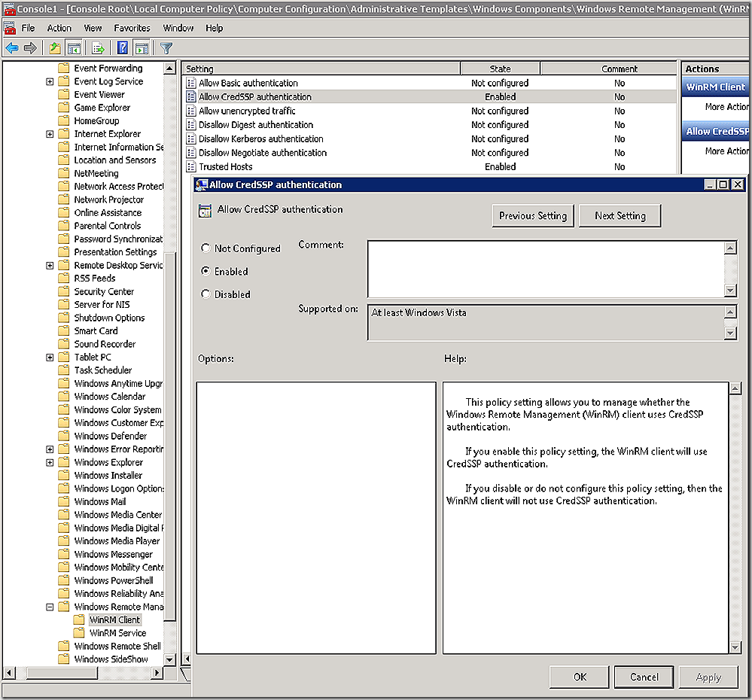Viewport: 752px width, 700px height.
Task: Click the Next Setting button
Action: pos(620,216)
